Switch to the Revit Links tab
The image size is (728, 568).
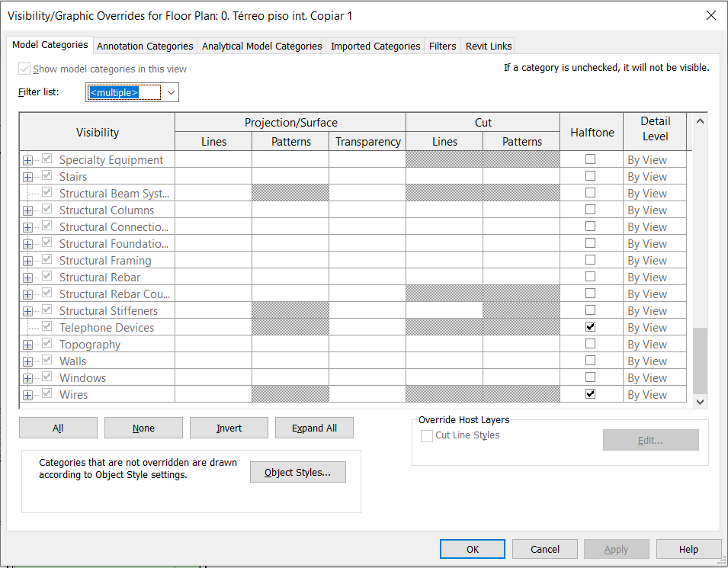point(488,46)
